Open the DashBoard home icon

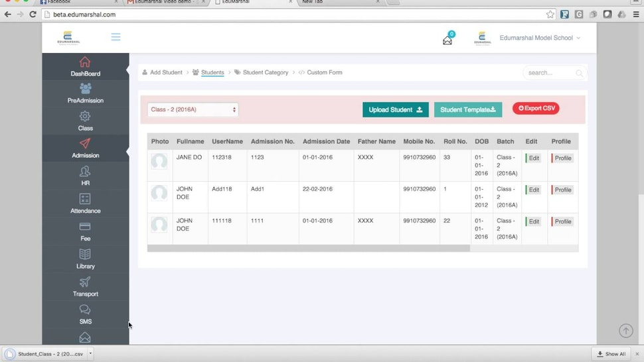(85, 62)
